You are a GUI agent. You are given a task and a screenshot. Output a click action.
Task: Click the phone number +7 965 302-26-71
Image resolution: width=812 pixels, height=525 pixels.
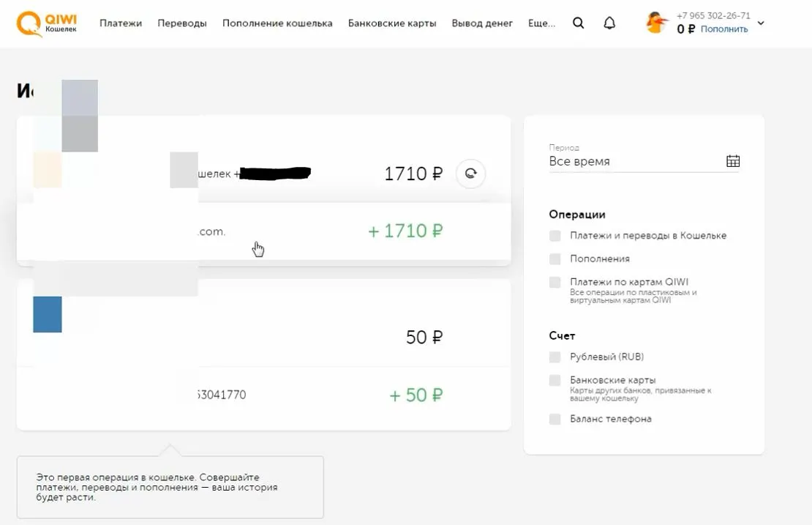click(x=713, y=15)
